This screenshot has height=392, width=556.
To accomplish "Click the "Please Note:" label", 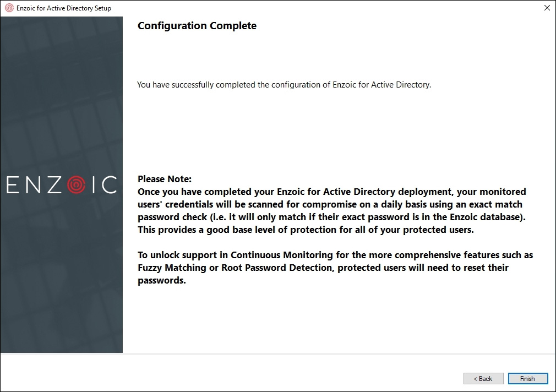I will [x=165, y=179].
